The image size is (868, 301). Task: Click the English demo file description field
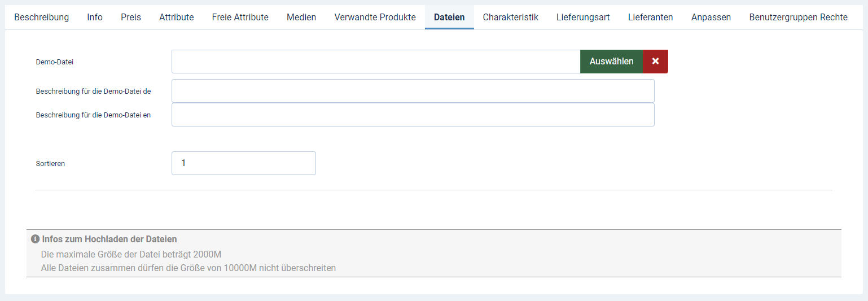click(413, 115)
